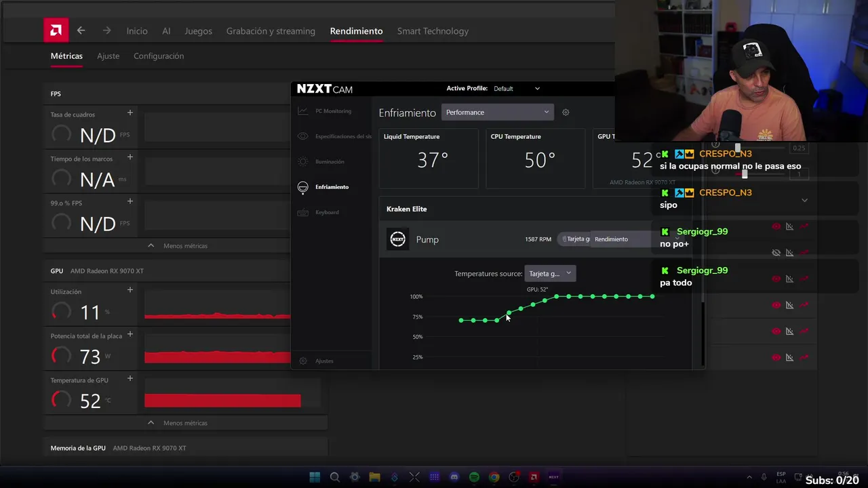Image resolution: width=868 pixels, height=488 pixels.
Task: Go back with AMD left arrow
Action: click(x=81, y=30)
